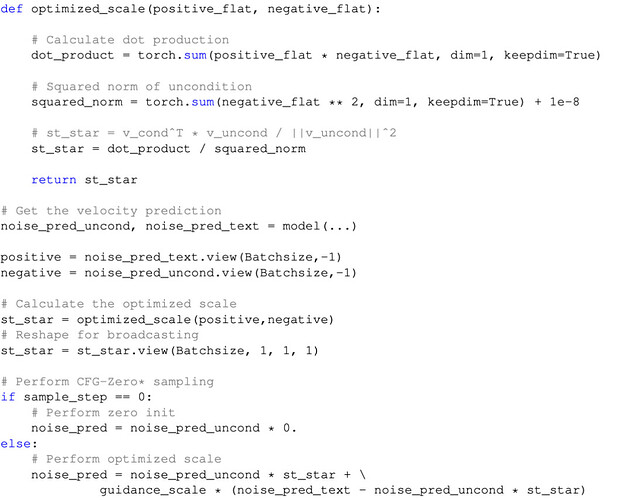Click the 'else' keyword
Screen dimensions: 632x500
pyautogui.click(x=16, y=444)
